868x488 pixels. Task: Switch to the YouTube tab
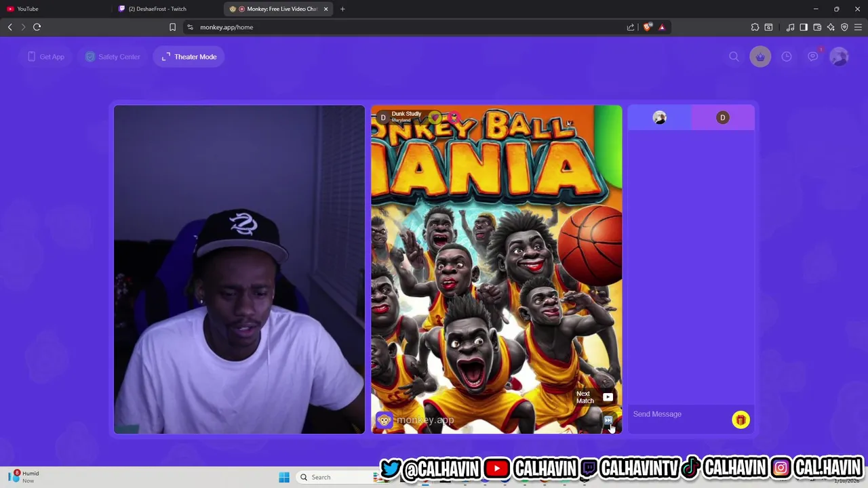pos(56,9)
